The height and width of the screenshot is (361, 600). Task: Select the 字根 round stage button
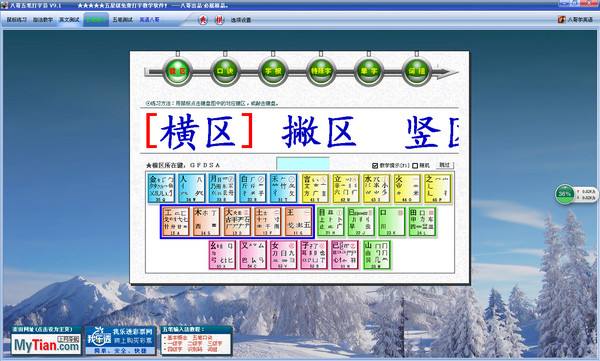pos(273,72)
